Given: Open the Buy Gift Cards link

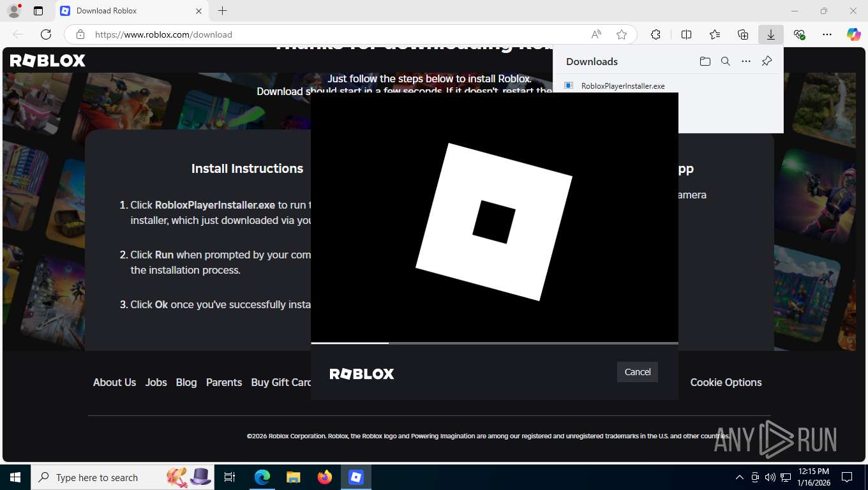Looking at the screenshot, I should click(x=281, y=382).
